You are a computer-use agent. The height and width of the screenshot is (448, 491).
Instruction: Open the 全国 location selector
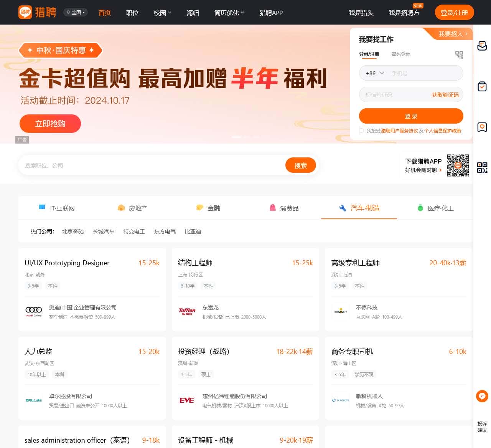76,13
